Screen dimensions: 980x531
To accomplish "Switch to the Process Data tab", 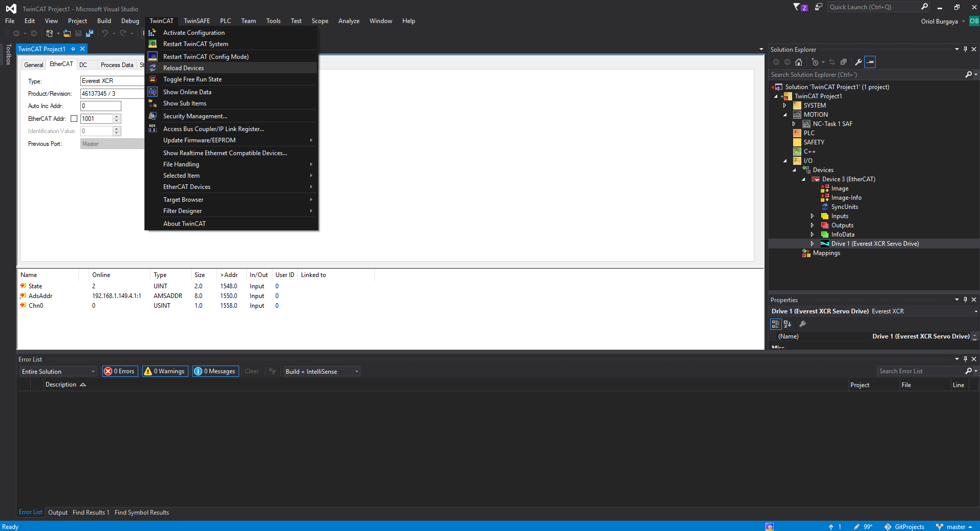I will (117, 65).
